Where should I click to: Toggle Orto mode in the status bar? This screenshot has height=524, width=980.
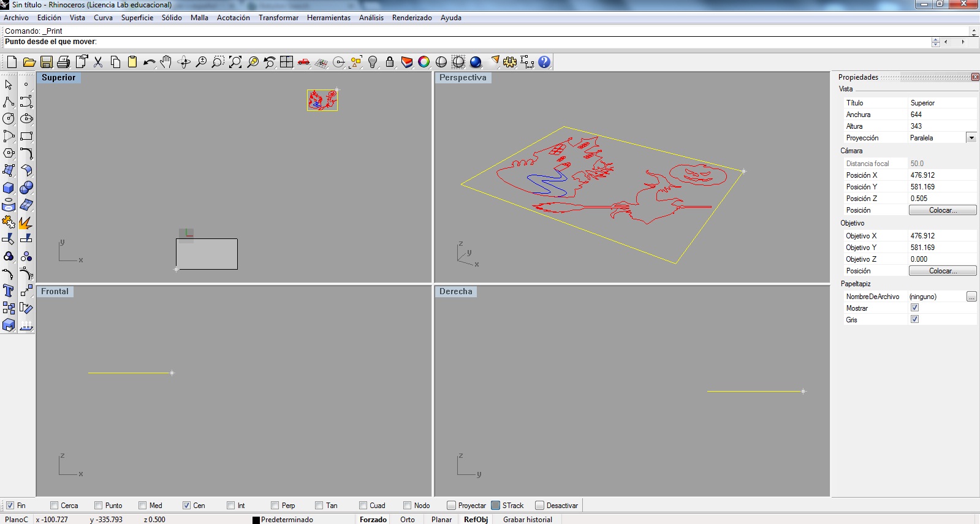408,519
